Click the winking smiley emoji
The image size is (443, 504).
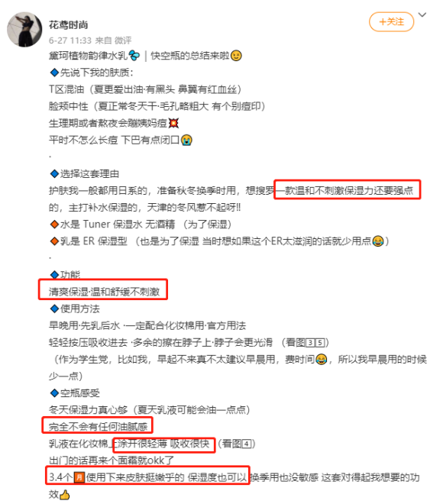[236, 56]
